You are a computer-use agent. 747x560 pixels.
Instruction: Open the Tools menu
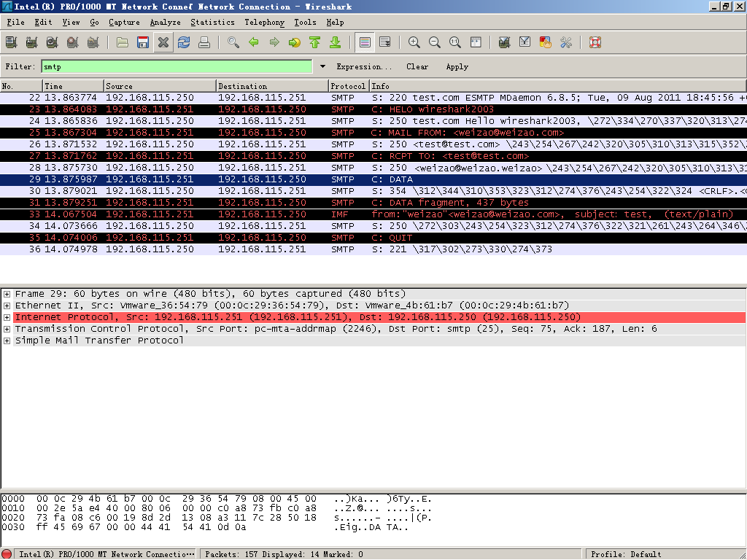pos(305,23)
